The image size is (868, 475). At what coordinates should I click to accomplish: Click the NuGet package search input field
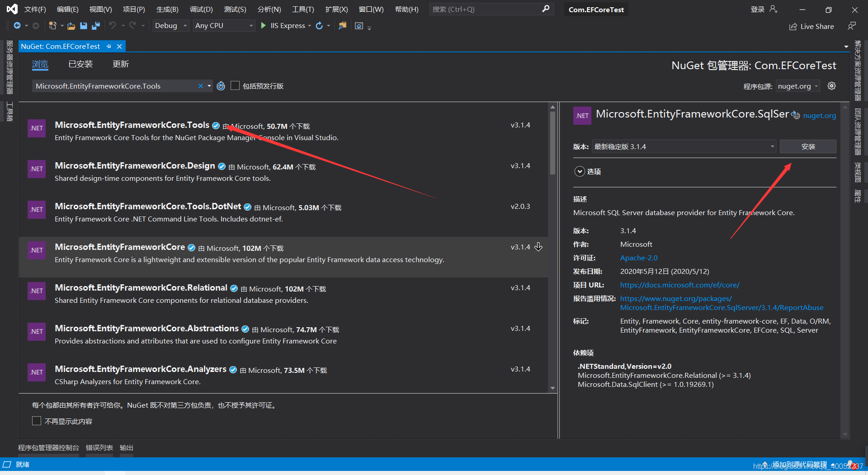[x=115, y=86]
